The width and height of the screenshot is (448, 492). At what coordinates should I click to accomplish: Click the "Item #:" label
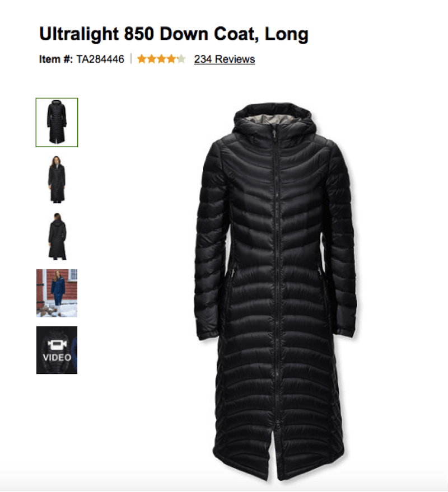coord(56,59)
